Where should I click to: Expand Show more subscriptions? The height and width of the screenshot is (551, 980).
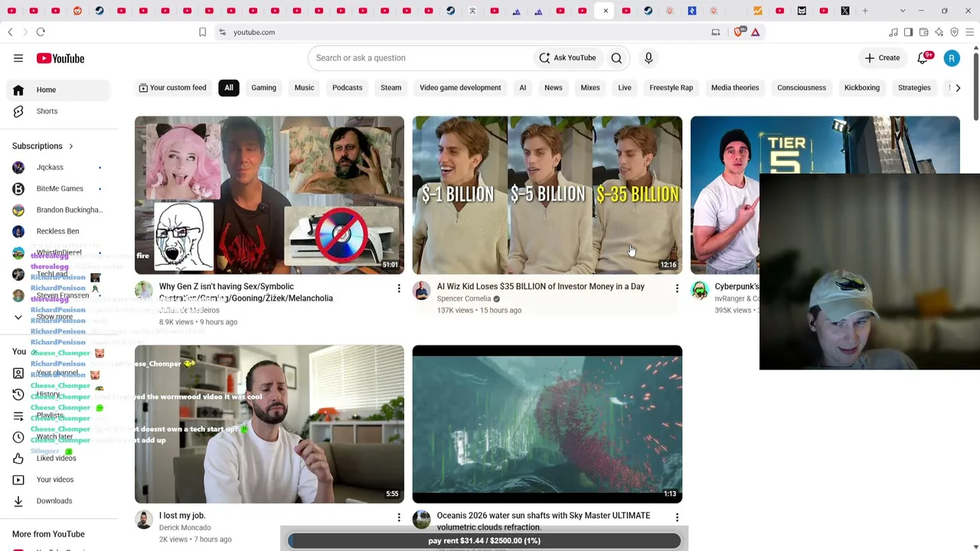[57, 317]
